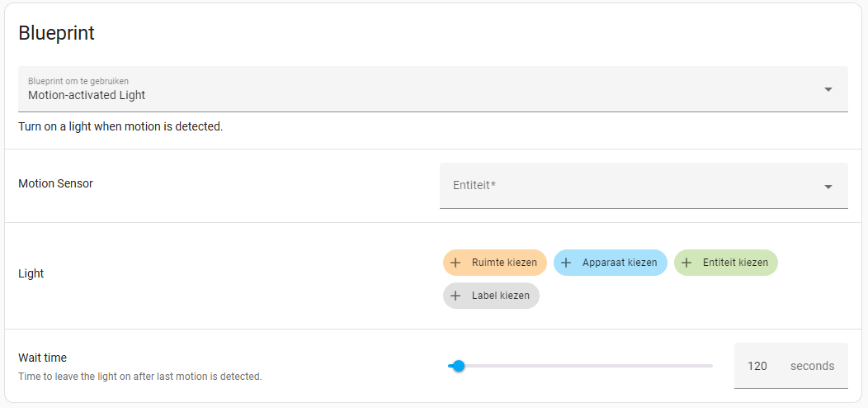Choose the Apparaat kiezen chip
The height and width of the screenshot is (408, 868).
tap(610, 263)
